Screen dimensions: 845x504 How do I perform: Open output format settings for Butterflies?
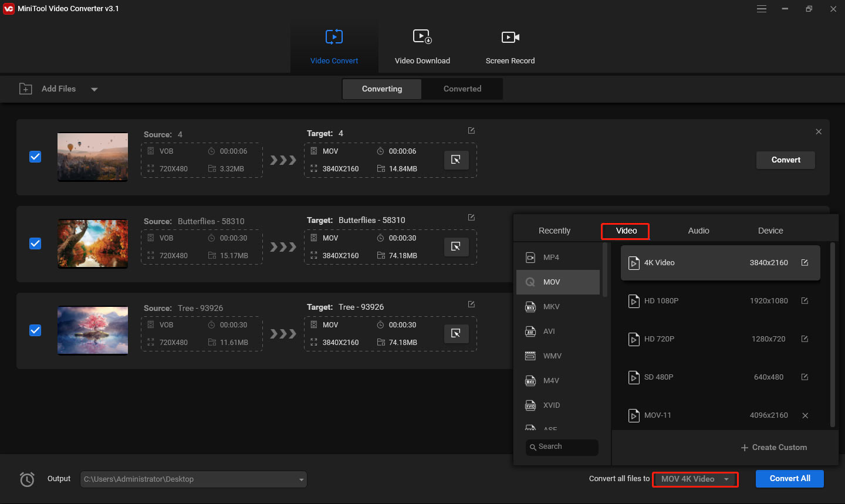coord(456,246)
